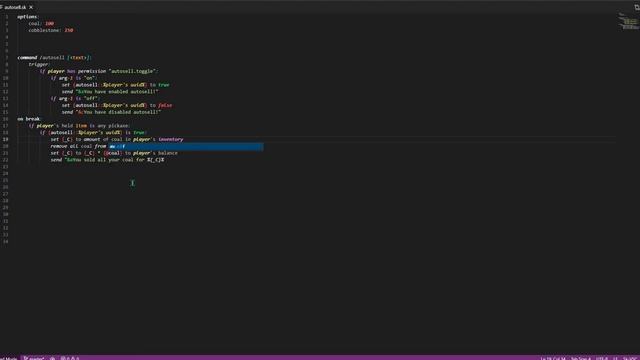Open errors and warnings count in status bar
This screenshot has width=640, height=360.
tap(70, 358)
